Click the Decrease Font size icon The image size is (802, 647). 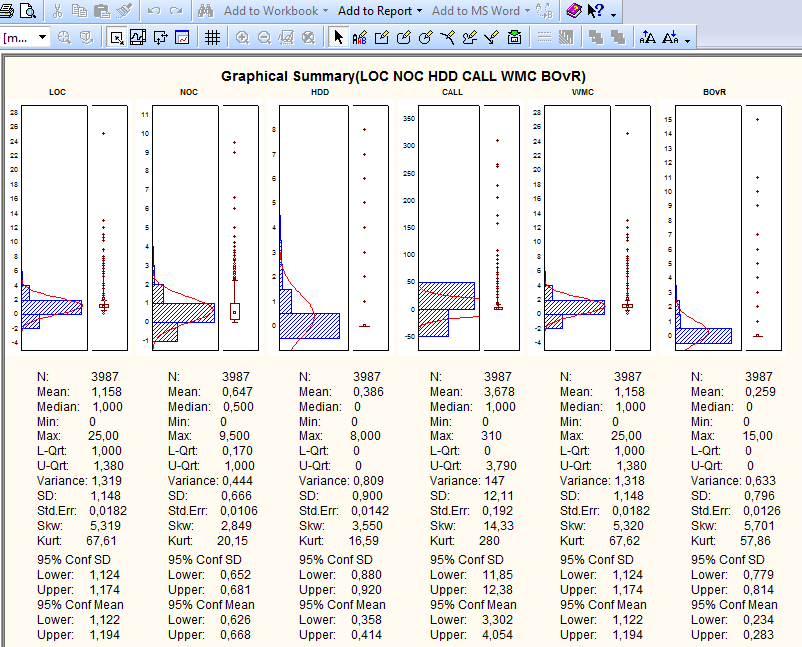pyautogui.click(x=670, y=38)
